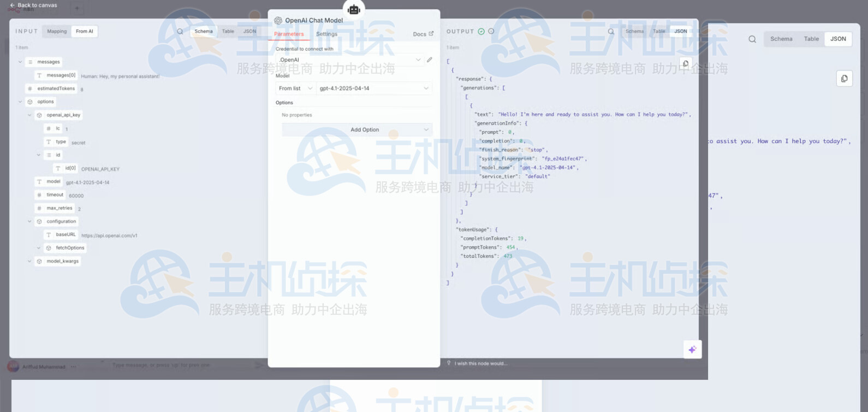The image size is (868, 412).
Task: Click the model_kwargs cube icon
Action: click(x=39, y=261)
